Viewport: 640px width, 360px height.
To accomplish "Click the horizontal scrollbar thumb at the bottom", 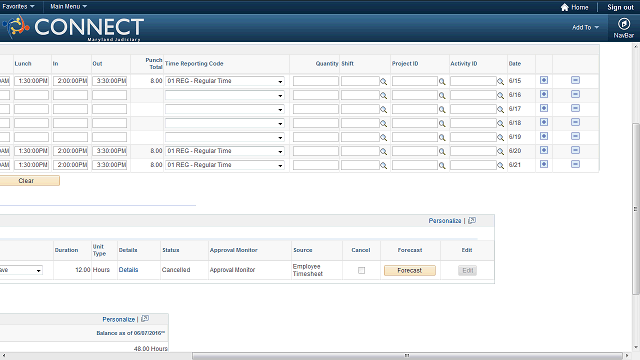I will [407, 356].
